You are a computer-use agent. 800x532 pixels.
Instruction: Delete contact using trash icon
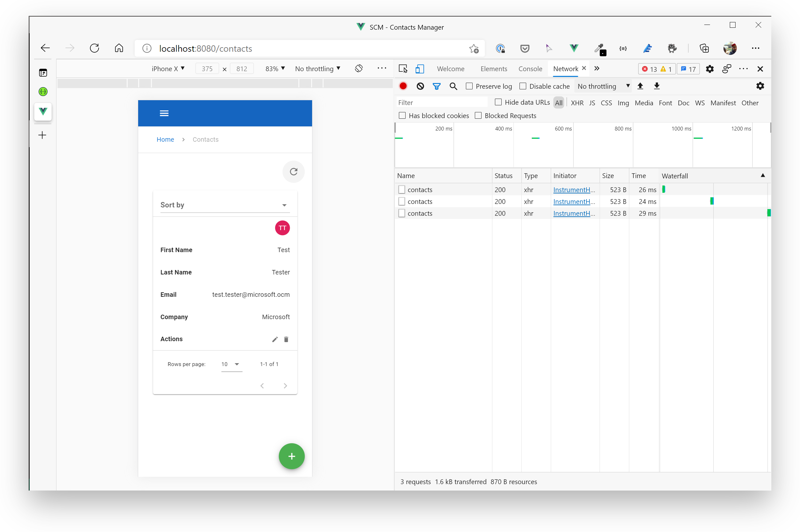tap(286, 339)
